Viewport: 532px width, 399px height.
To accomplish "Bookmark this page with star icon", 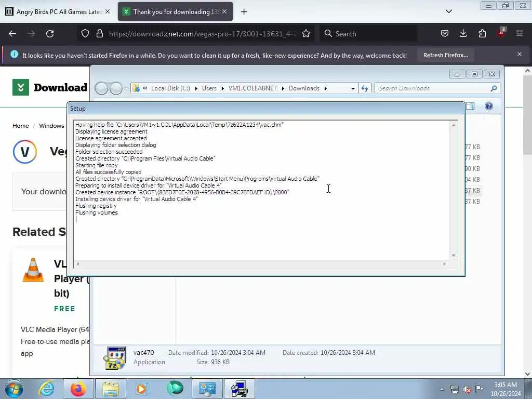I will pyautogui.click(x=306, y=33).
